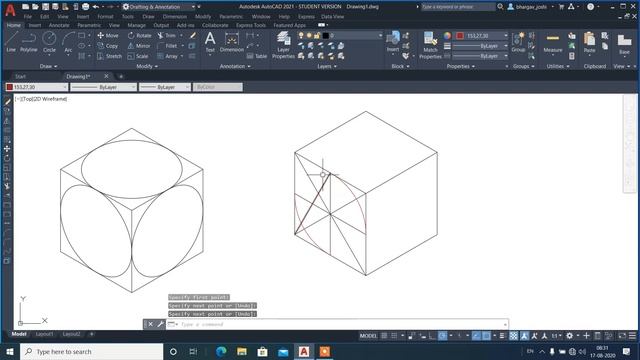640x360 pixels.
Task: Click the user account name button
Action: click(x=530, y=7)
